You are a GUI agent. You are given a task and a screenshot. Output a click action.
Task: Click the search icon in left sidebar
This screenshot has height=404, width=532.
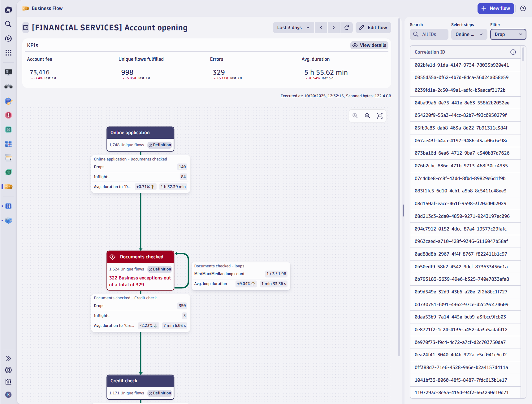pyautogui.click(x=8, y=24)
